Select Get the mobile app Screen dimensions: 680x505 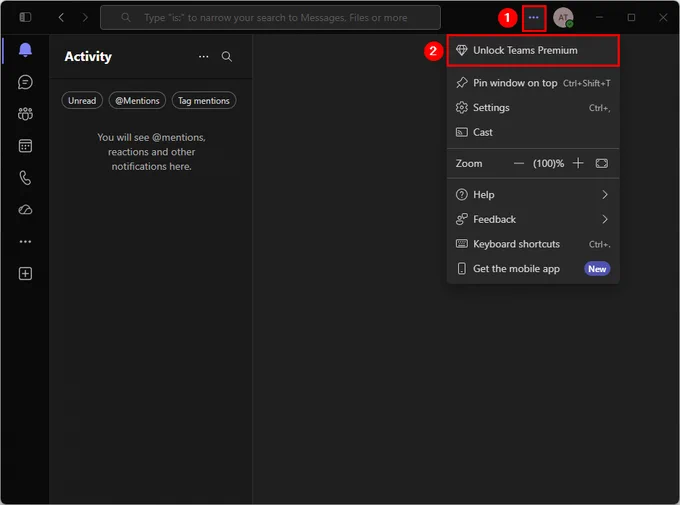pos(533,269)
